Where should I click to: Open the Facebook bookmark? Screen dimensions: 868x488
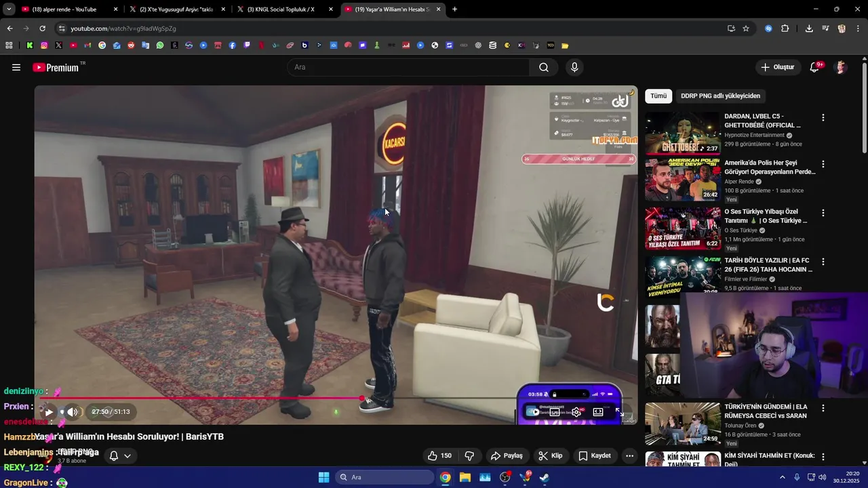(233, 45)
